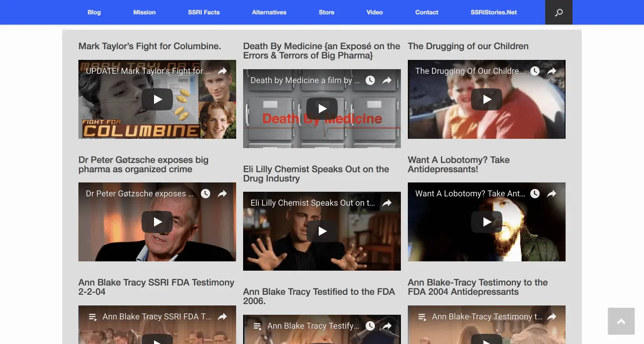Click heading 'Want A Lobotomy? Take Antidepressants!'
The image size is (644, 344).
click(x=458, y=164)
